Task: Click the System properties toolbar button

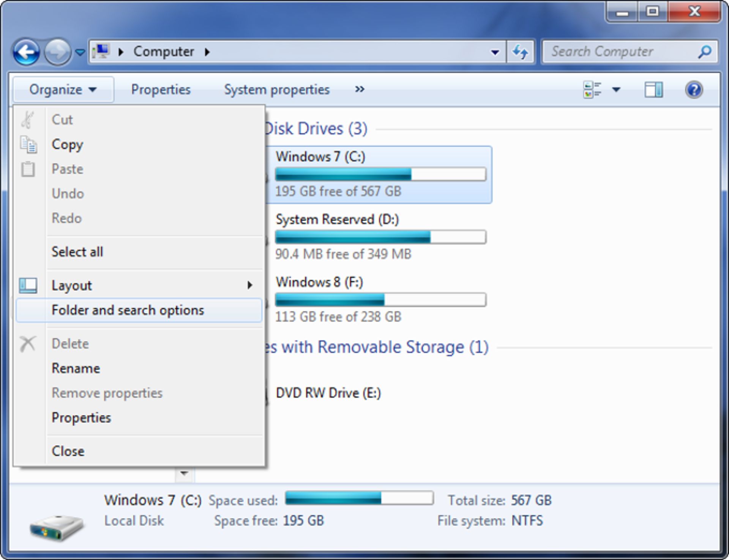Action: coord(277,90)
